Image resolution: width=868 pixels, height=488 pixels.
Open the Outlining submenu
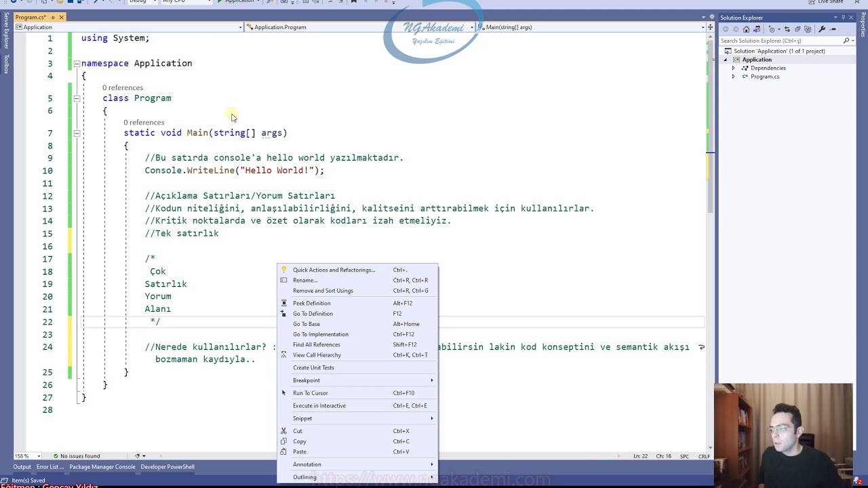tap(357, 477)
